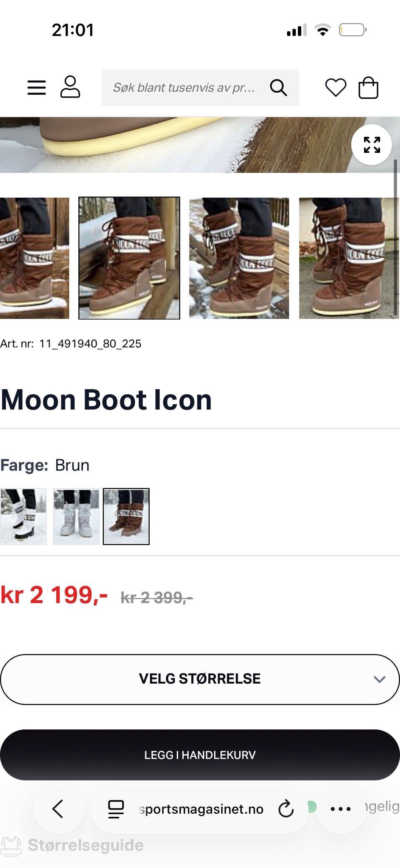Image resolution: width=400 pixels, height=868 pixels.
Task: Open browser page options icon
Action: pos(116,809)
